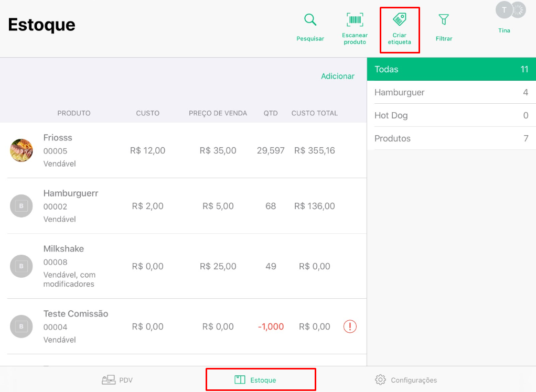Viewport: 536px width, 392px height.
Task: Select the Hamburguer category
Action: [451, 92]
